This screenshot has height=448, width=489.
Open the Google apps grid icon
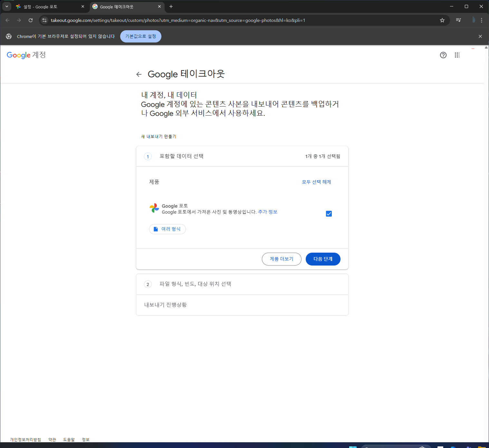coord(457,55)
